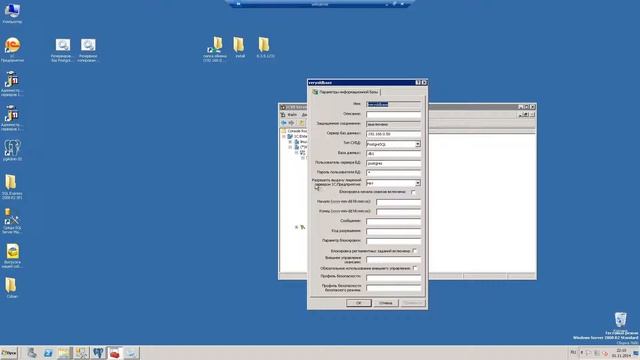Click the Сервер баз данных field
This screenshot has width=640, height=360.
tap(393, 134)
